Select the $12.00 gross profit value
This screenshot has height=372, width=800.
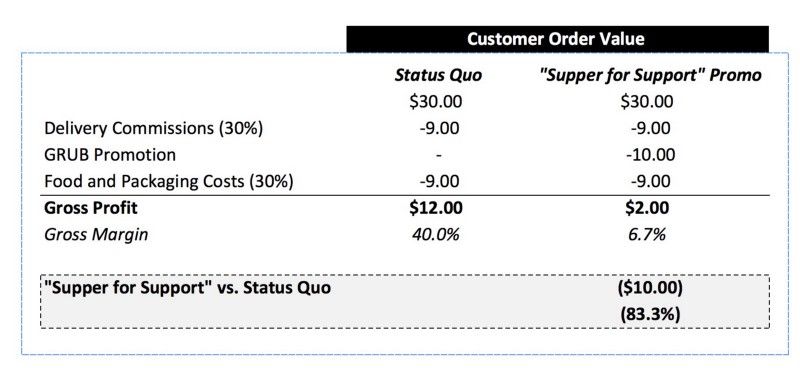click(x=436, y=208)
